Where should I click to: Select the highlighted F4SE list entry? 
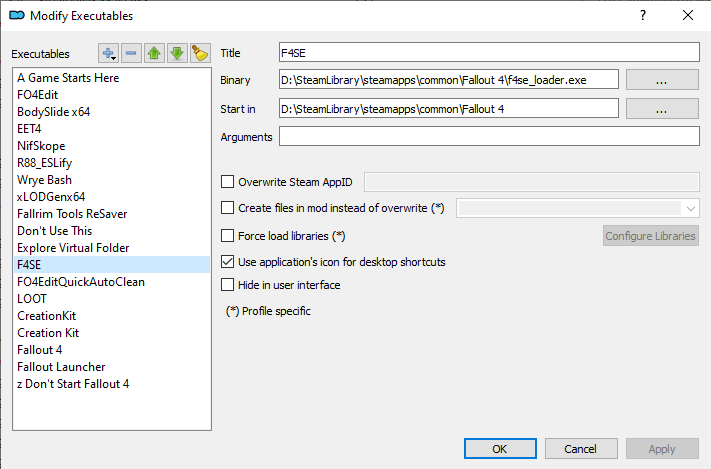coord(112,264)
